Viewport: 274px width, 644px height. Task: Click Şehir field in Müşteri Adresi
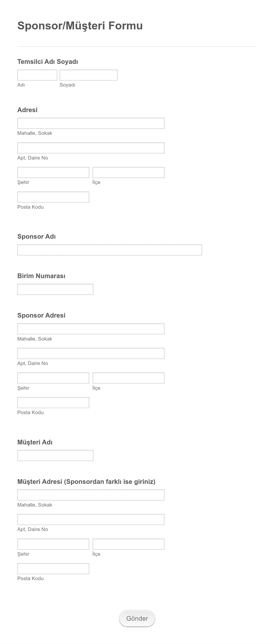click(53, 544)
